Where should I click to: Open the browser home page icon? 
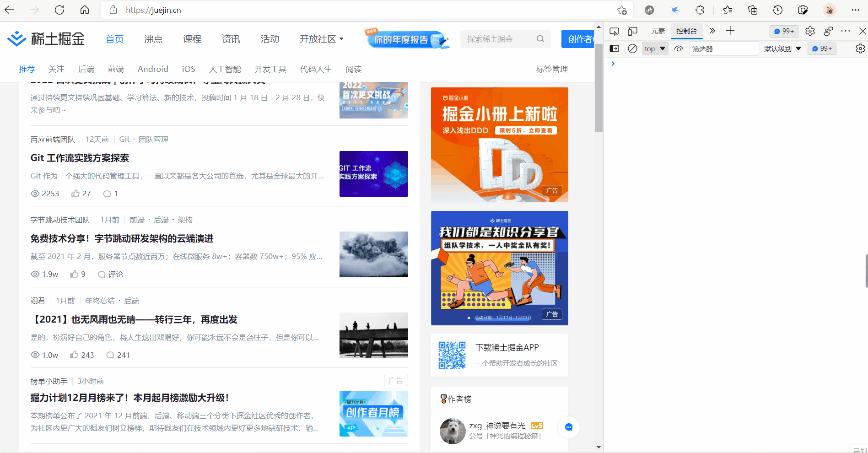pyautogui.click(x=85, y=10)
